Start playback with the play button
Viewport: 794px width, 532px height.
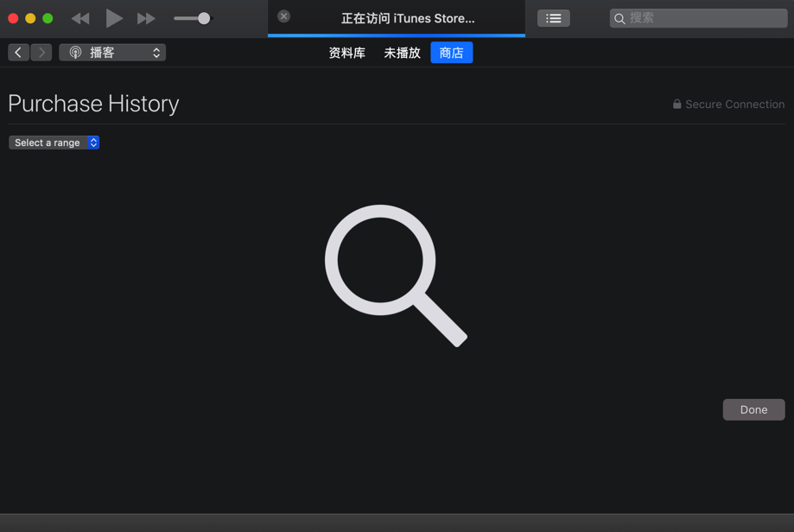pyautogui.click(x=114, y=19)
